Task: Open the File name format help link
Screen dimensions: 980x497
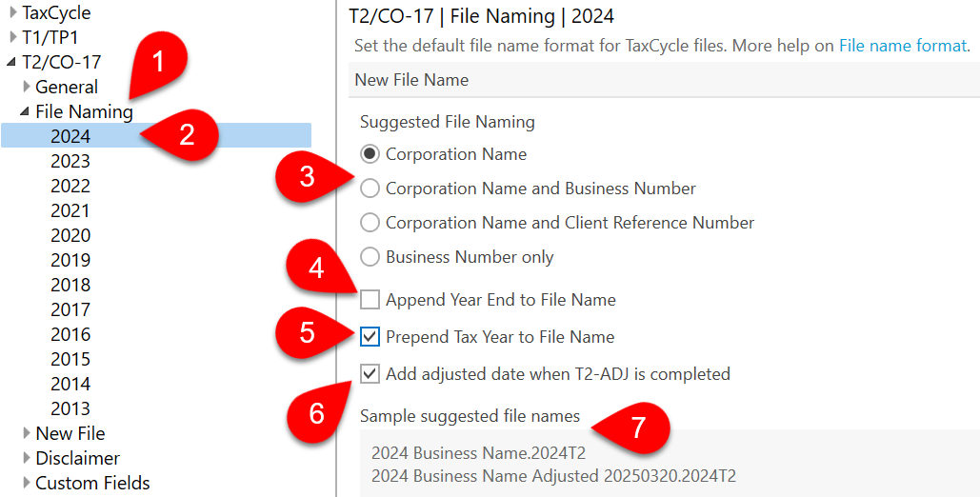Action: (902, 45)
